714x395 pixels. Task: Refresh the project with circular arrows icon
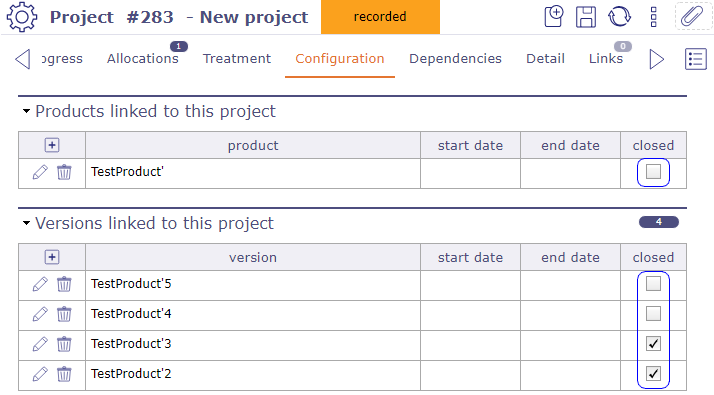pyautogui.click(x=619, y=17)
